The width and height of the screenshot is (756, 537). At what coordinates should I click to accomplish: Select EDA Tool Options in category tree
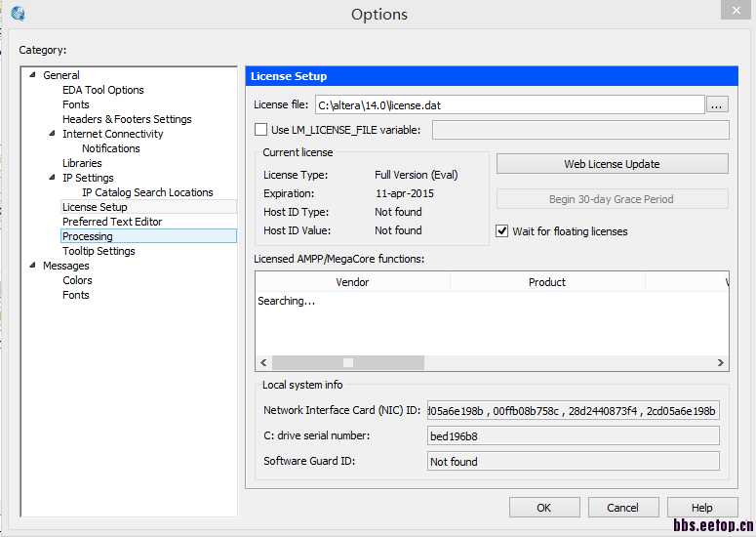tap(102, 90)
